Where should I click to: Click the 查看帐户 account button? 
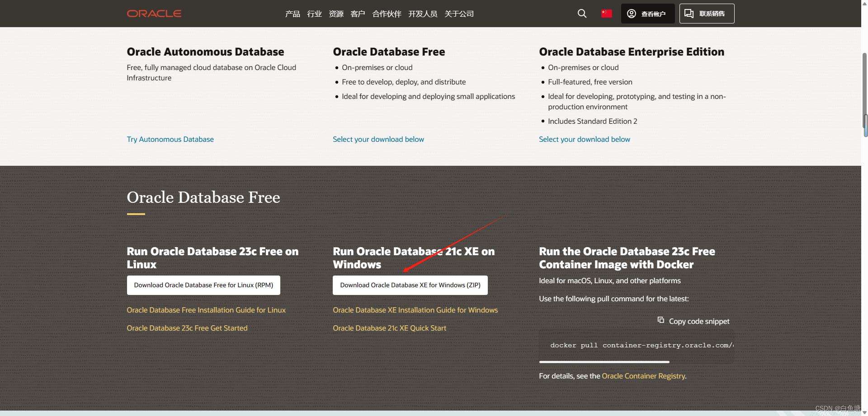[x=647, y=14]
